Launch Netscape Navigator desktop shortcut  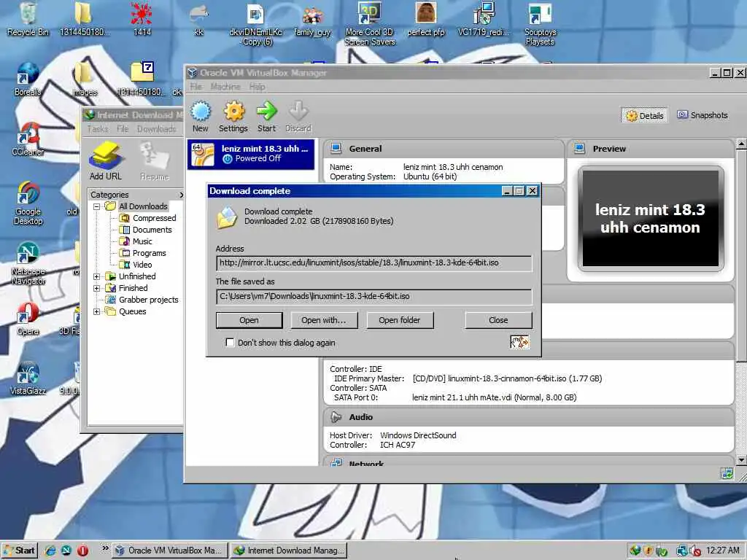[28, 263]
